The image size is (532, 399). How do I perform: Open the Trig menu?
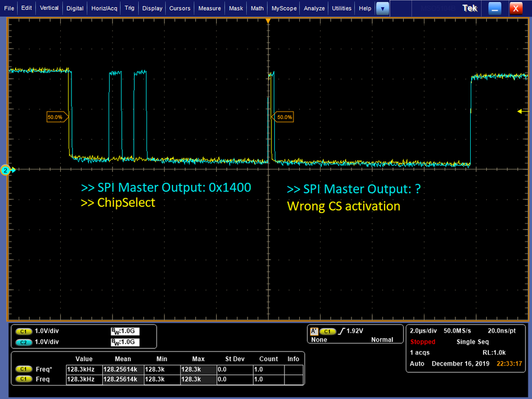pyautogui.click(x=129, y=8)
